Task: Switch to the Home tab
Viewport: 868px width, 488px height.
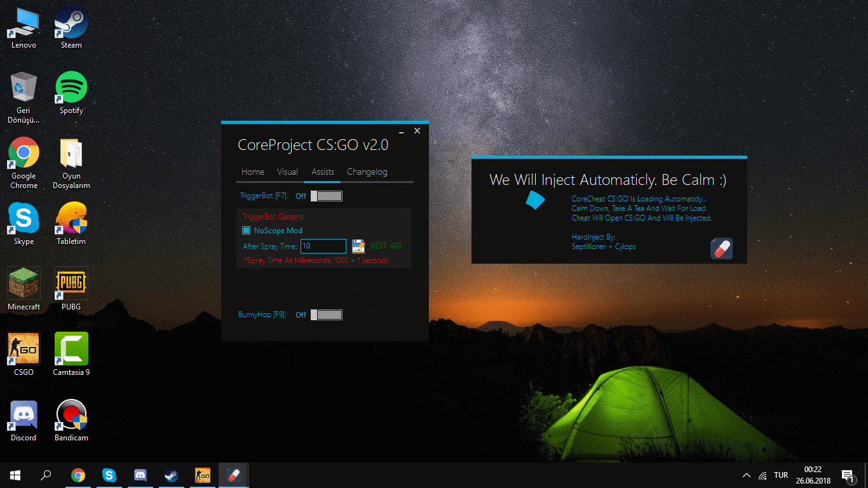Action: click(x=252, y=172)
